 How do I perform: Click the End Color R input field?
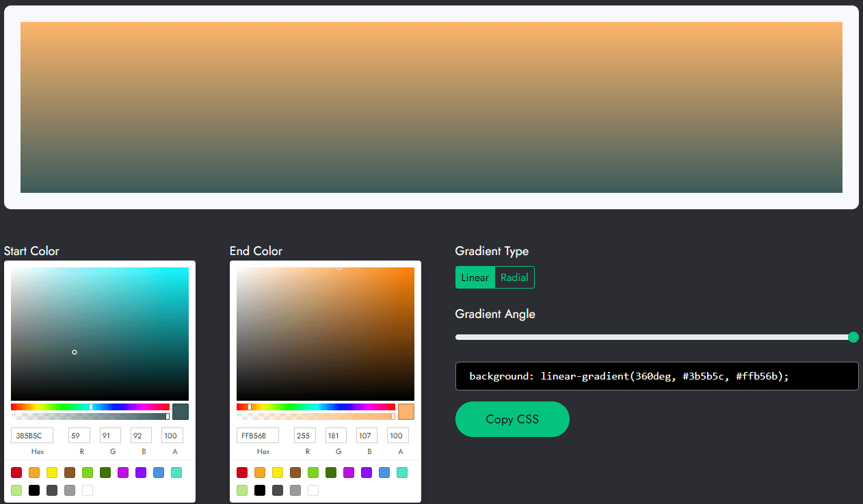(x=304, y=435)
